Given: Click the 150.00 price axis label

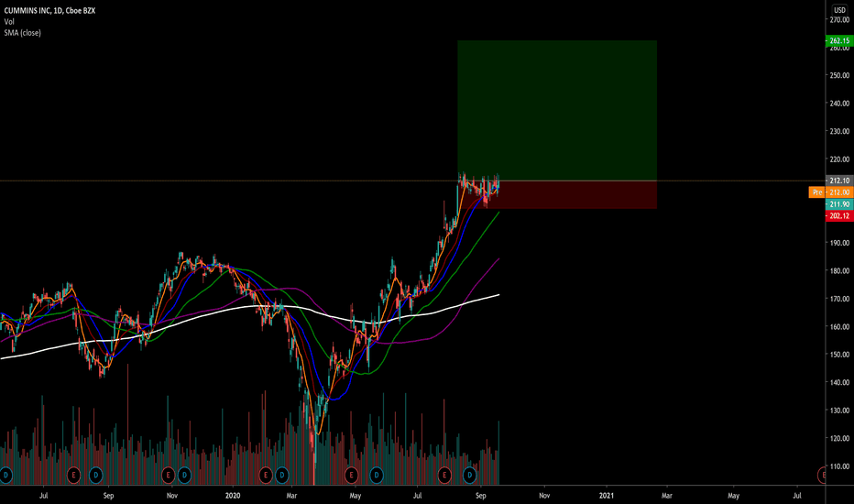Looking at the screenshot, I should pos(839,355).
